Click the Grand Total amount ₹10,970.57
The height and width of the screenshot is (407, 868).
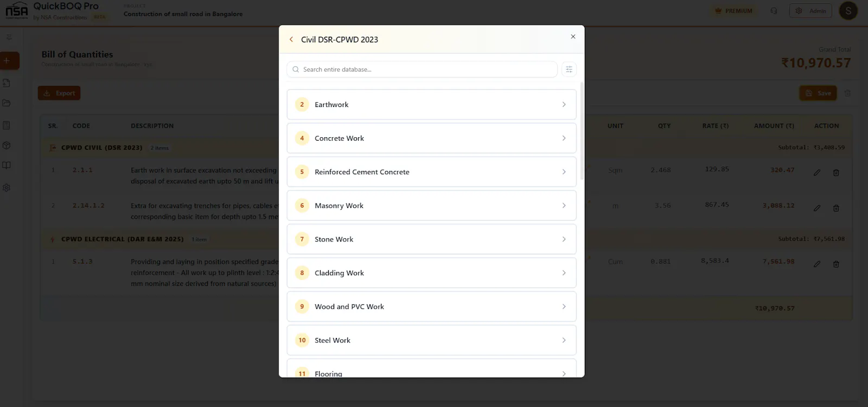[816, 63]
